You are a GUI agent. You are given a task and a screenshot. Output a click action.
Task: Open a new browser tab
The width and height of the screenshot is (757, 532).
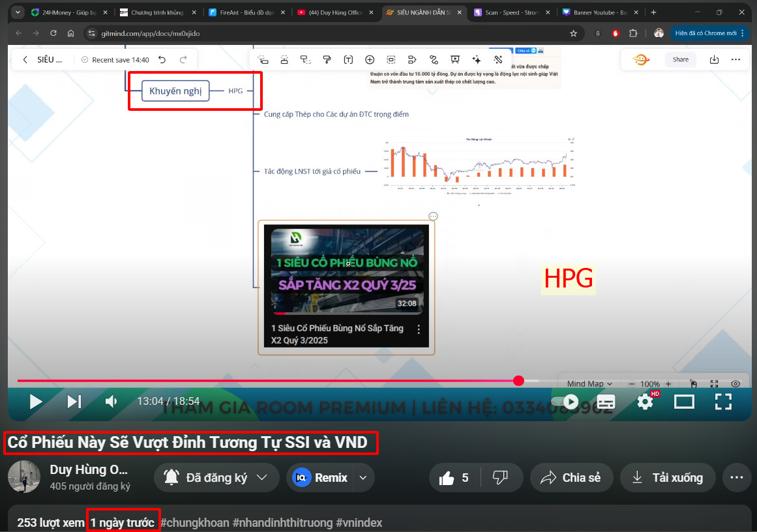coord(654,12)
